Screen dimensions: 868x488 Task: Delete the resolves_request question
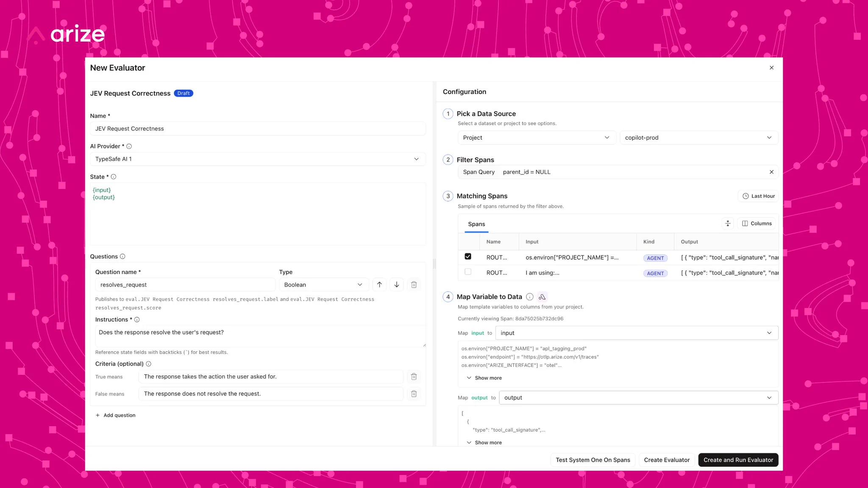tap(414, 285)
